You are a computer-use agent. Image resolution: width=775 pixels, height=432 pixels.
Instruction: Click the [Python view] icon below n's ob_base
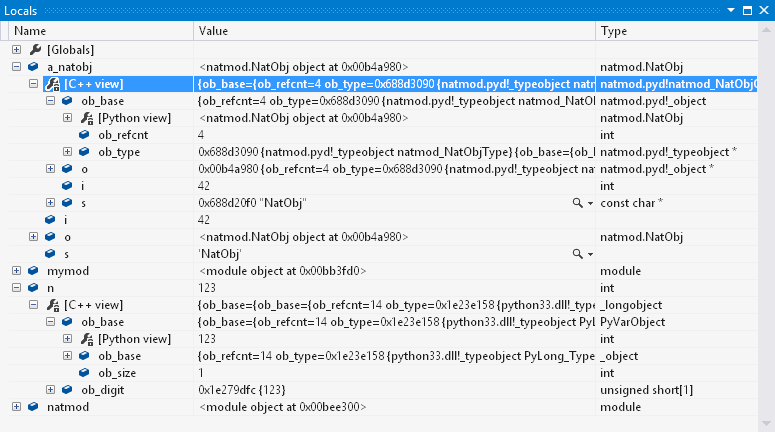(86, 339)
